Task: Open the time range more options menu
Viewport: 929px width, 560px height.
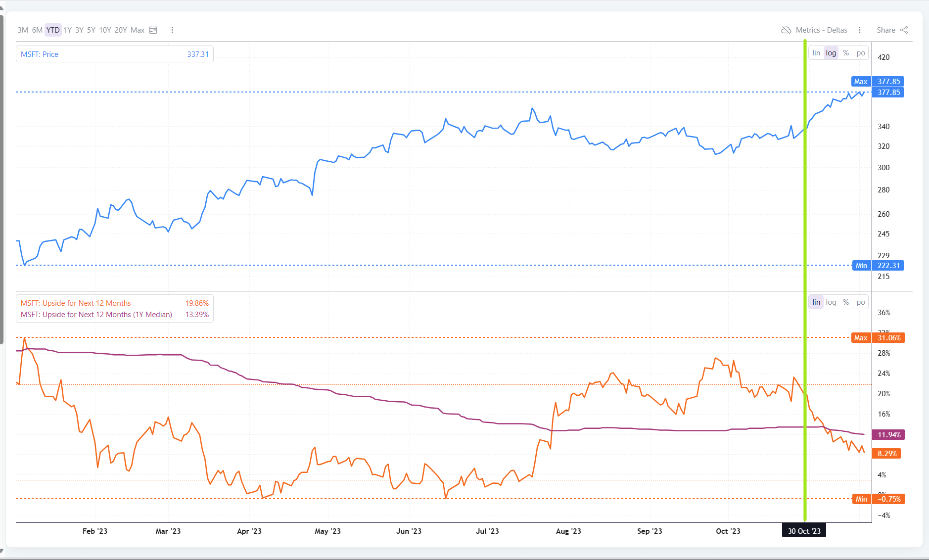Action: 172,30
